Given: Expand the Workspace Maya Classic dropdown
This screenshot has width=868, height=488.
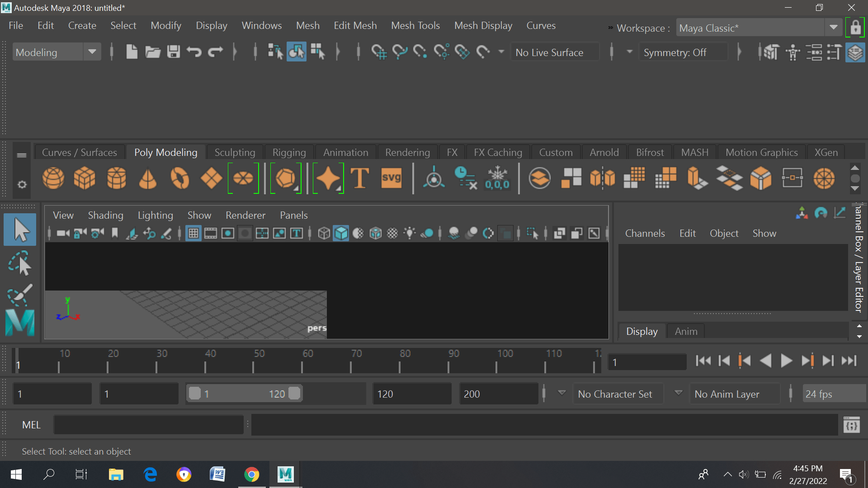Looking at the screenshot, I should (833, 28).
